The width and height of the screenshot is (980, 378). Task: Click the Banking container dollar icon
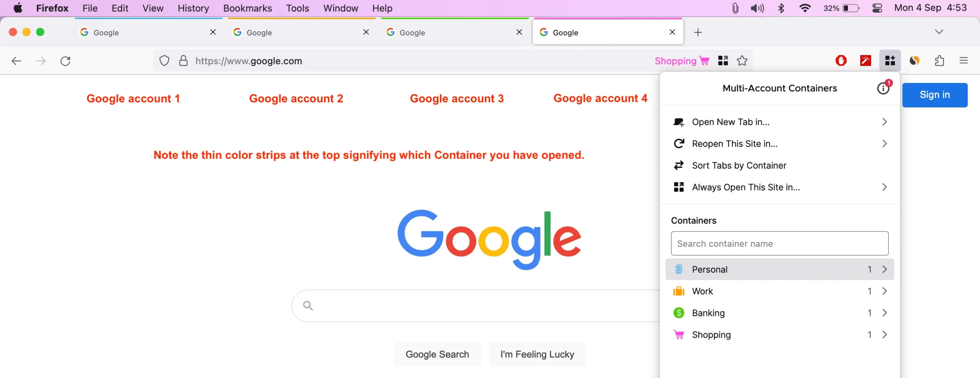pos(679,313)
